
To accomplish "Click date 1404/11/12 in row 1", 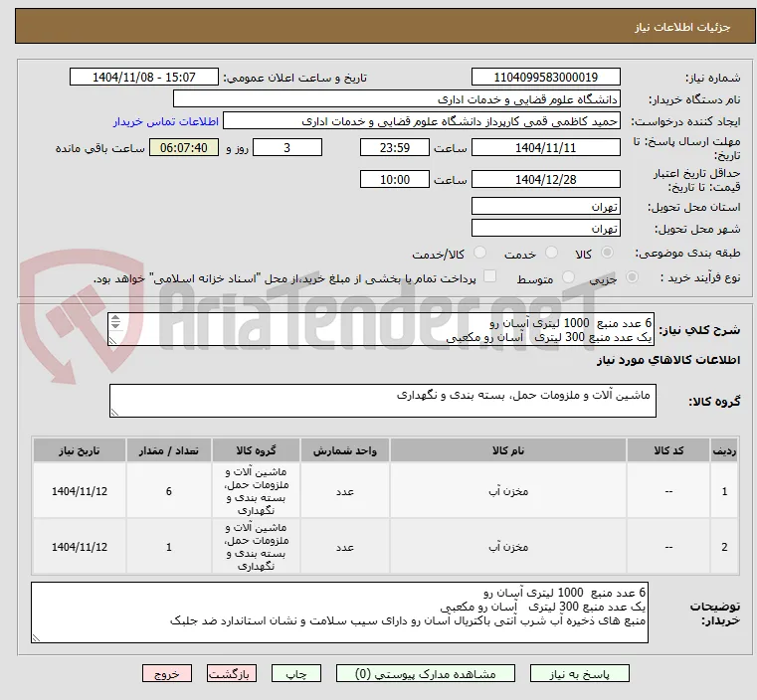I will pyautogui.click(x=80, y=491).
